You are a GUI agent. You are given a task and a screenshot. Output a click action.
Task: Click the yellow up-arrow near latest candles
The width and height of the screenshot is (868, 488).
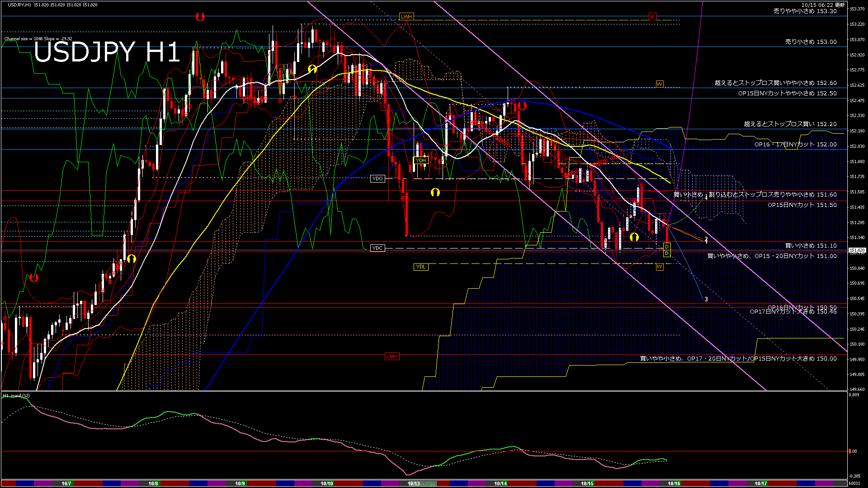[634, 237]
